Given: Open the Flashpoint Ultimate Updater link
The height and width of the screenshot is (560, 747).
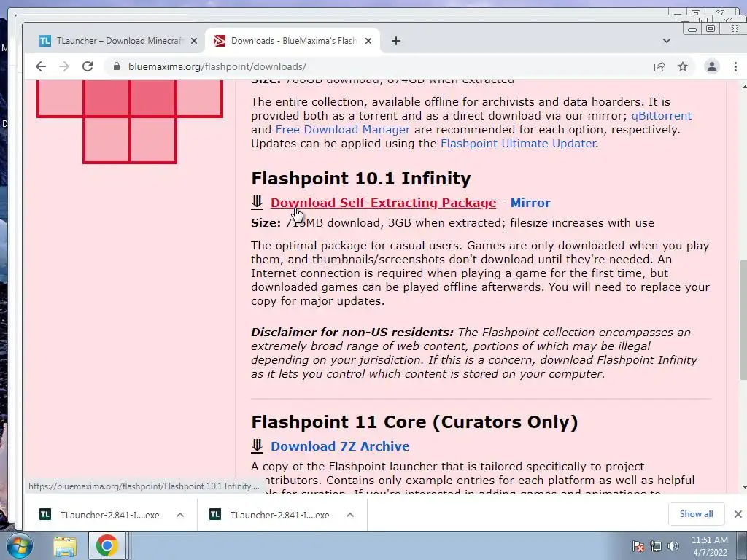Looking at the screenshot, I should (x=518, y=144).
